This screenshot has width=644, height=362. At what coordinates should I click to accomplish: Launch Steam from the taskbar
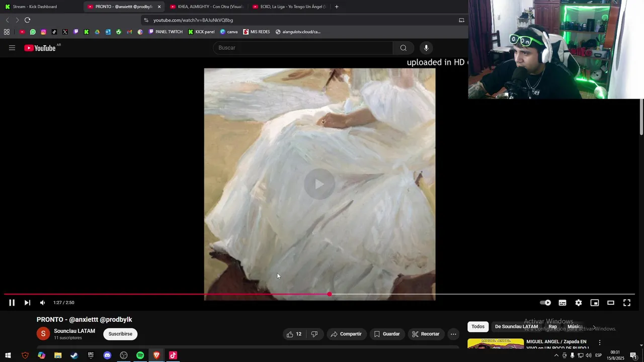click(74, 355)
